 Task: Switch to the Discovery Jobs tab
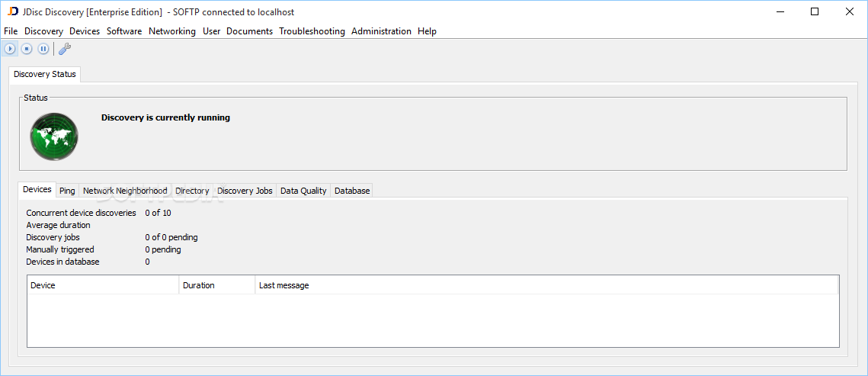[x=245, y=191]
